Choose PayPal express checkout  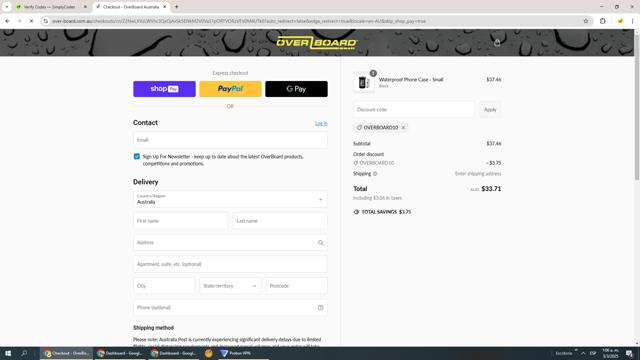click(230, 89)
